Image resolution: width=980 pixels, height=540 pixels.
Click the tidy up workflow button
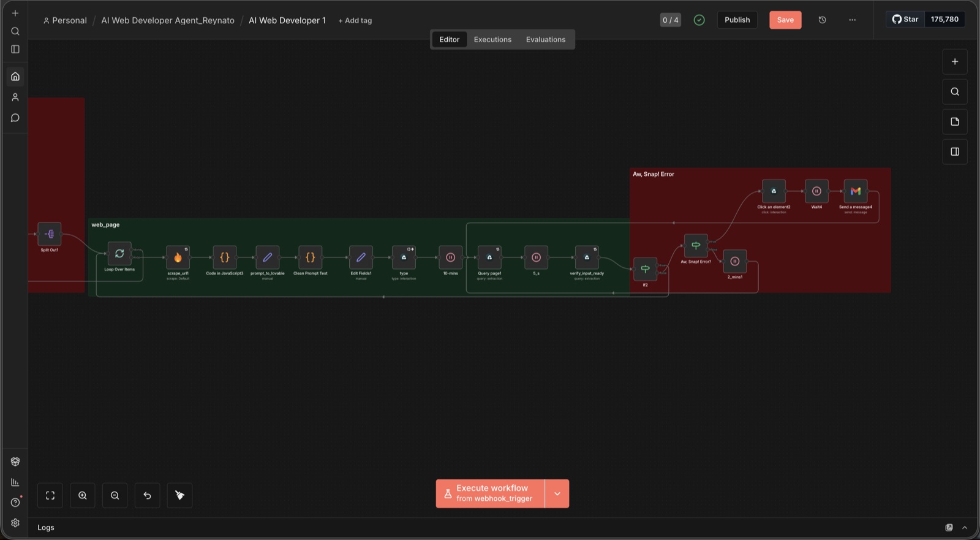pyautogui.click(x=179, y=495)
